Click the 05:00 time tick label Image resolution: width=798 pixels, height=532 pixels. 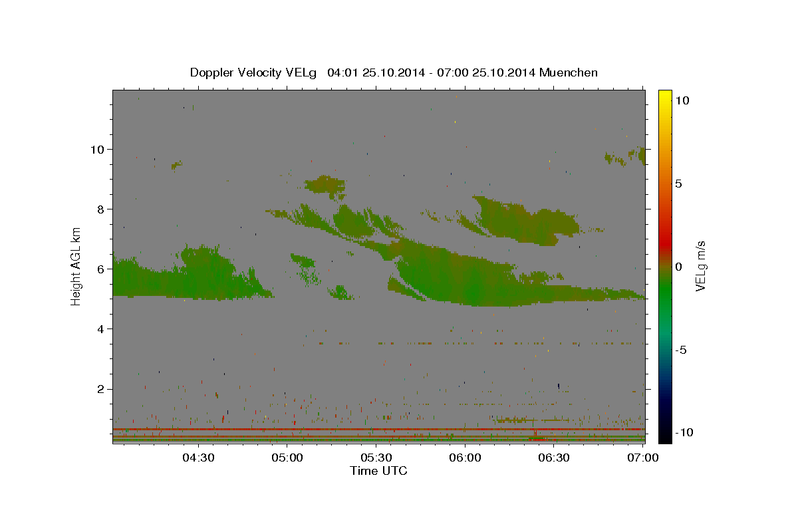click(287, 458)
